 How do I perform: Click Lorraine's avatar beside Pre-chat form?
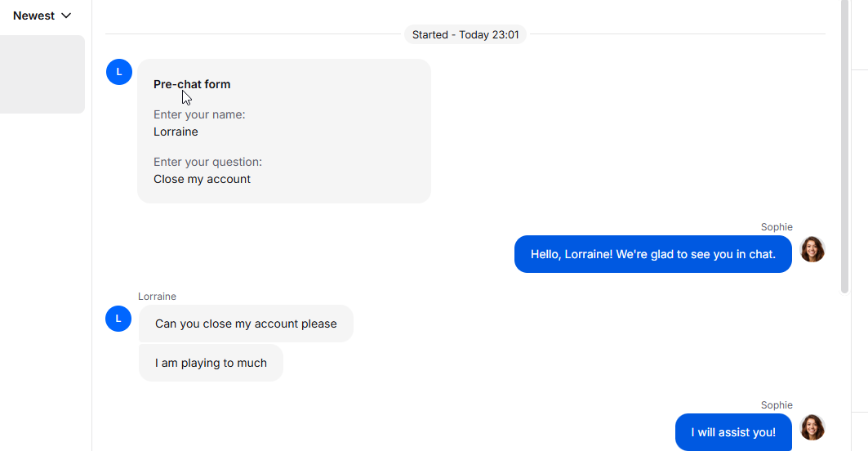pos(119,72)
